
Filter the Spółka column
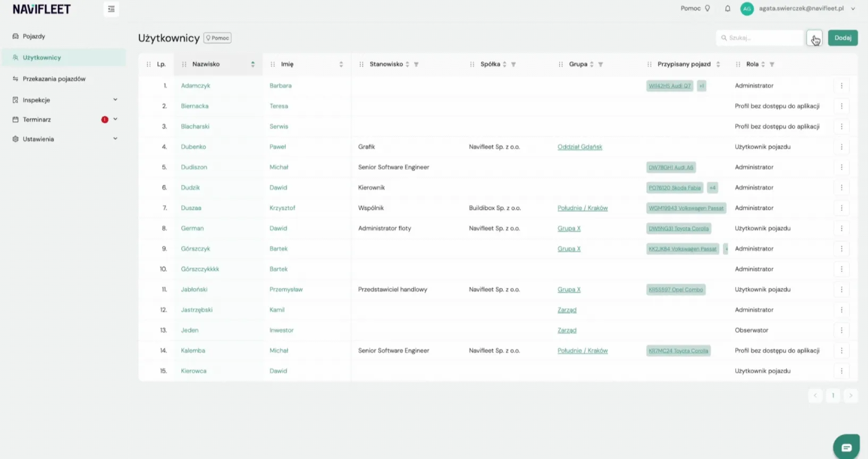(513, 64)
